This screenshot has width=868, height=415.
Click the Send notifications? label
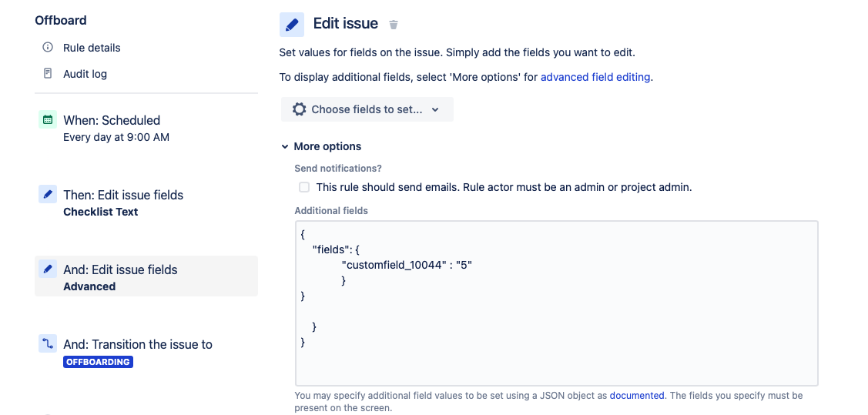338,168
